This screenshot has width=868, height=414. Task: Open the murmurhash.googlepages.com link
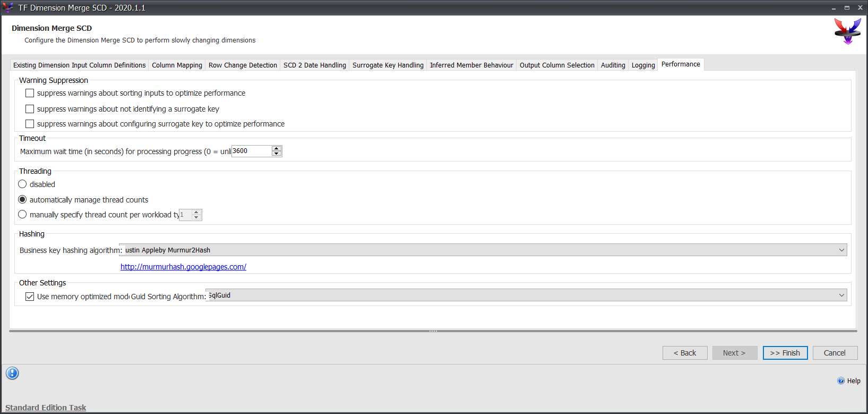coord(183,267)
